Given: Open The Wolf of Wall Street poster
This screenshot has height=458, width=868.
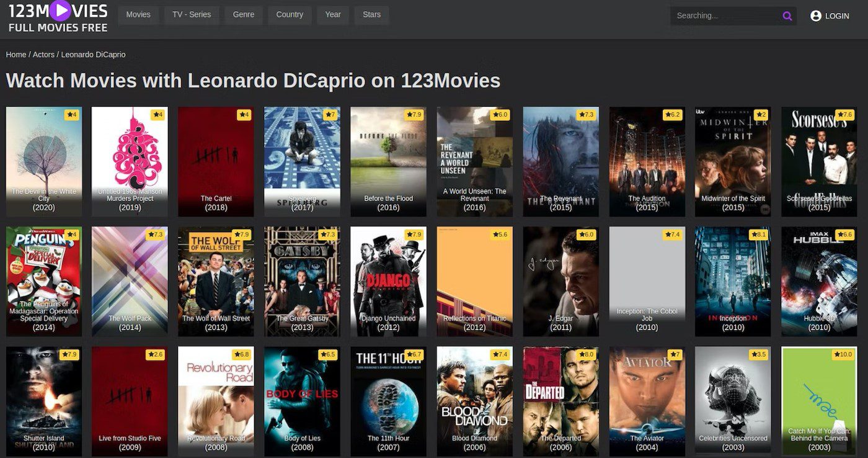Looking at the screenshot, I should tap(216, 281).
